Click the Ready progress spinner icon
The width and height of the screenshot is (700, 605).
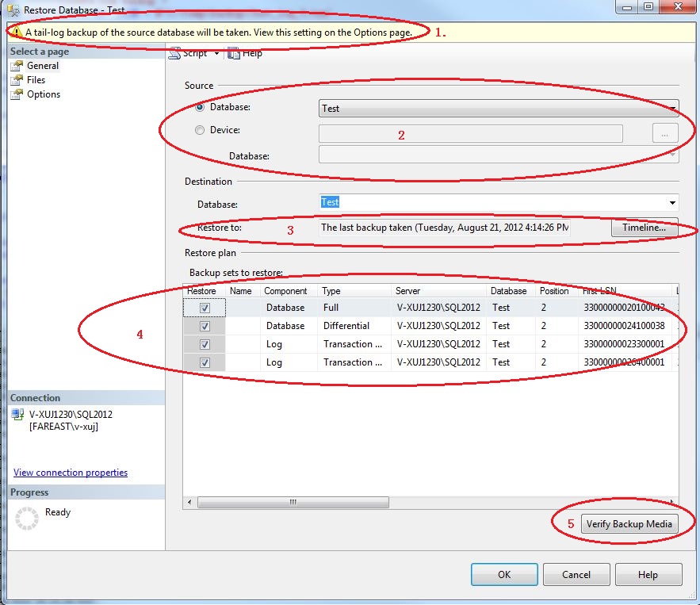coord(27,519)
